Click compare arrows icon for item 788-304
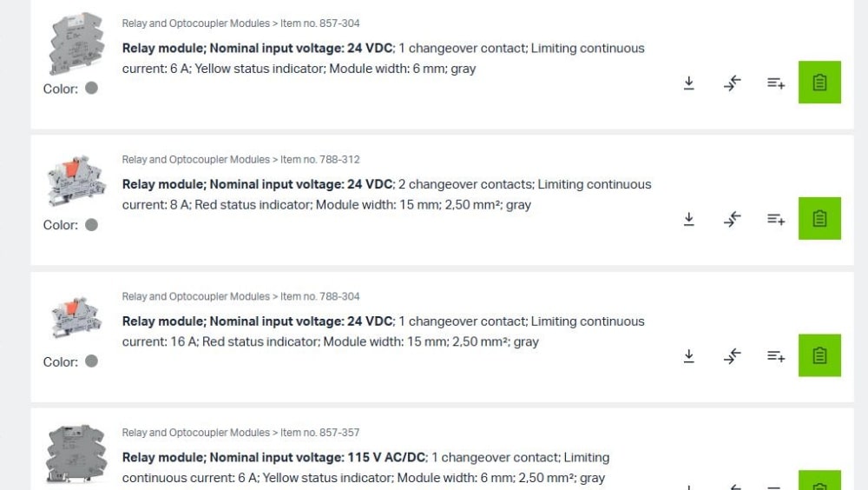The image size is (868, 490). 732,356
